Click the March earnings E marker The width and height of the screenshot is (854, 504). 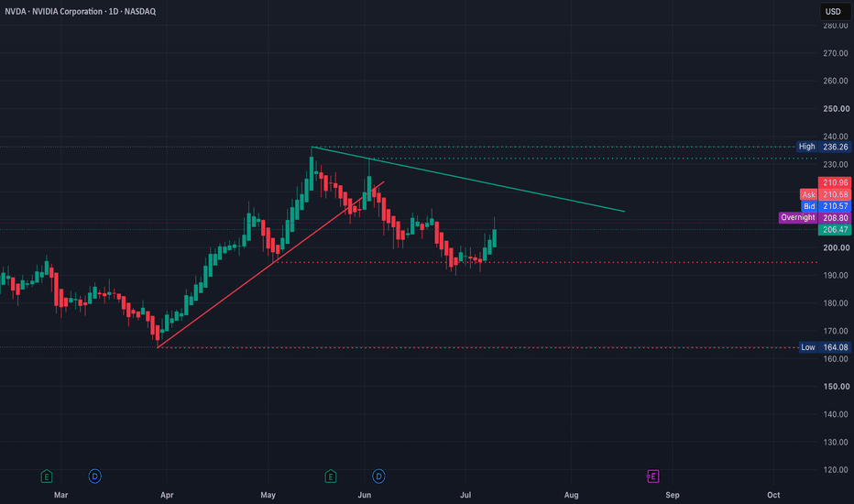tap(47, 477)
